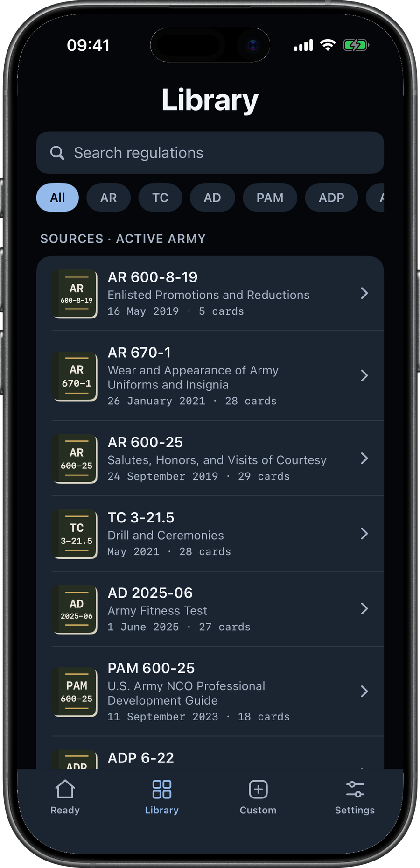The height and width of the screenshot is (868, 420).
Task: Tap '1 June 2025 · 27 cards' text
Action: [x=179, y=627]
